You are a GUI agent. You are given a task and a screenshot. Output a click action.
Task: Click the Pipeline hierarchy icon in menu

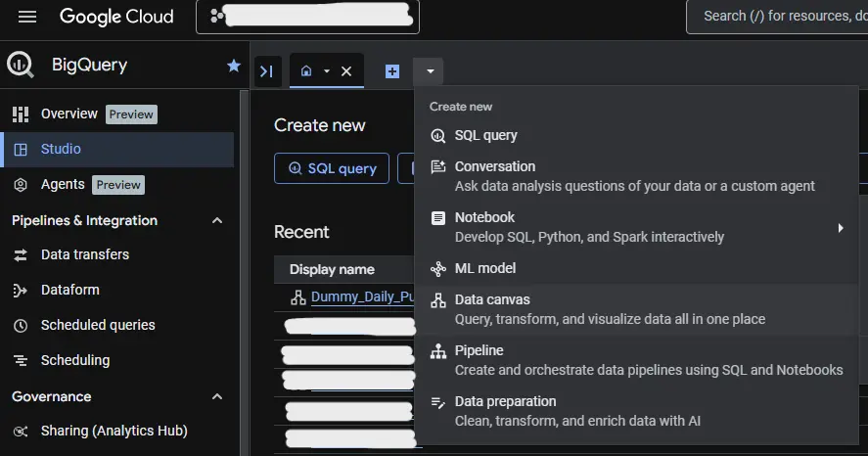point(437,351)
